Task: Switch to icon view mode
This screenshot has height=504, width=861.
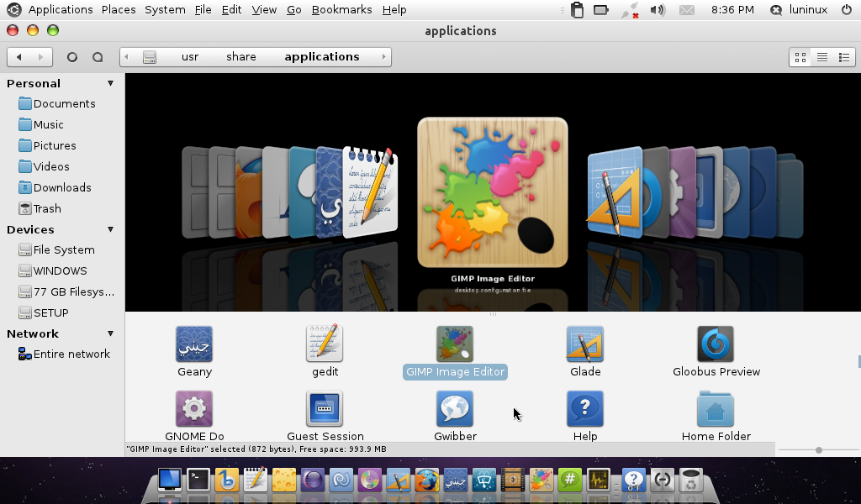Action: (800, 57)
